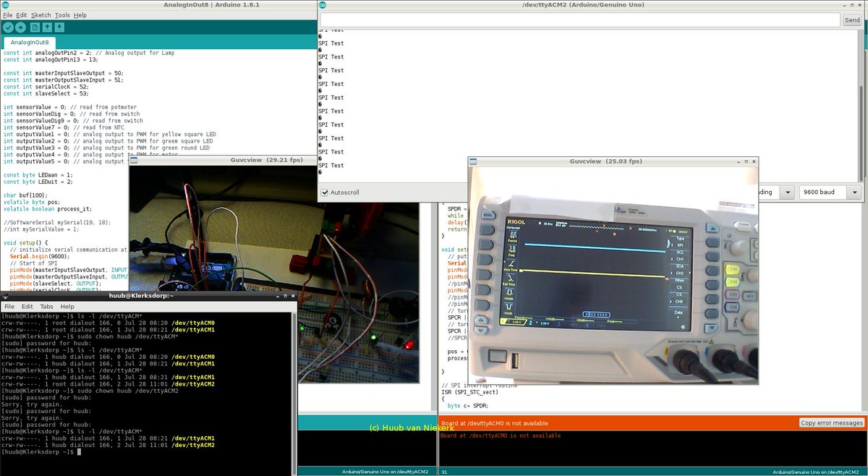Screen dimensions: 868x476
Task: Open Arduino Help menu
Action: pos(80,15)
